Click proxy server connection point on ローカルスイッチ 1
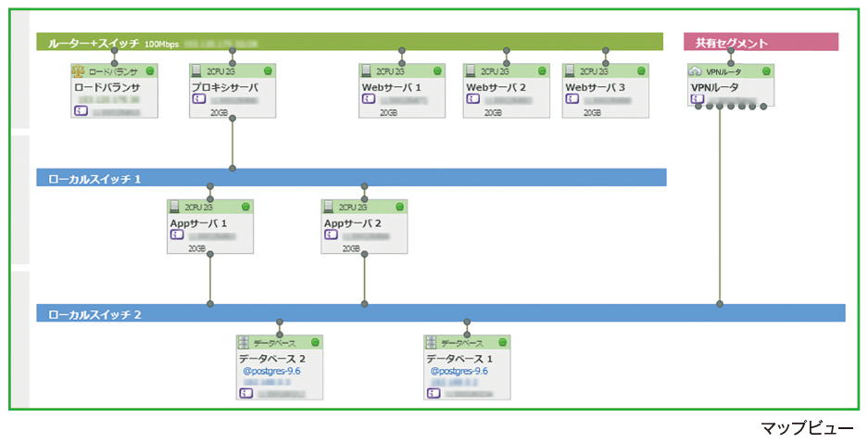The image size is (868, 443). coord(233,169)
